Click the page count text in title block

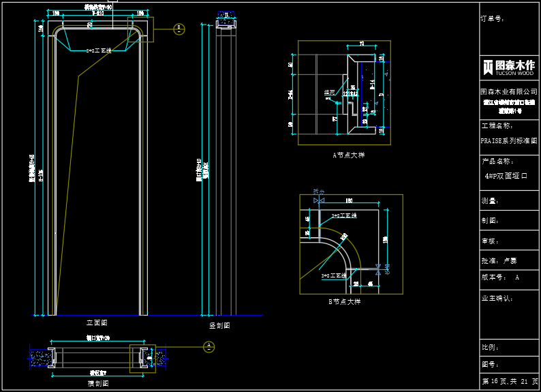tap(510, 381)
